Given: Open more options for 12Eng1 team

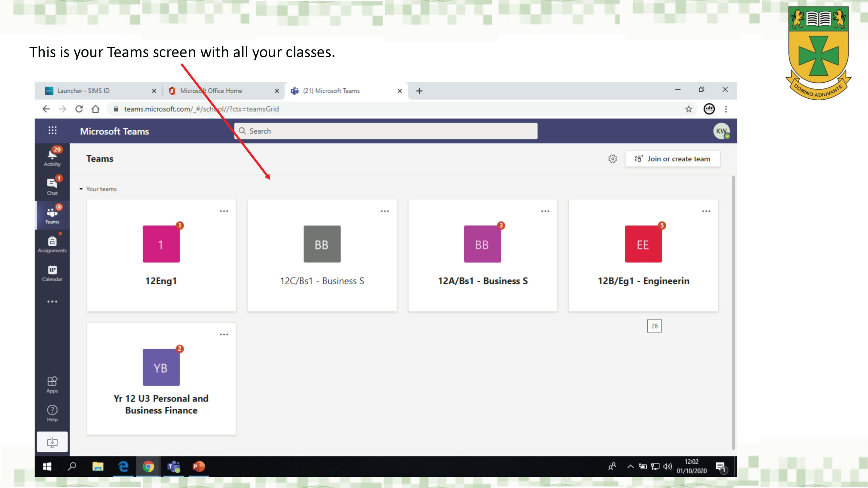Looking at the screenshot, I should click(224, 211).
